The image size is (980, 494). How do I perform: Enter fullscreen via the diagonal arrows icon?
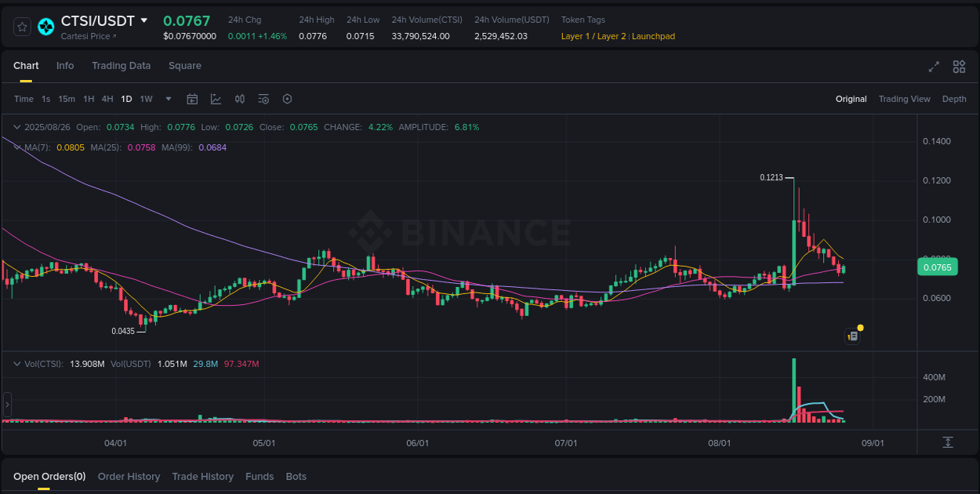(x=934, y=67)
